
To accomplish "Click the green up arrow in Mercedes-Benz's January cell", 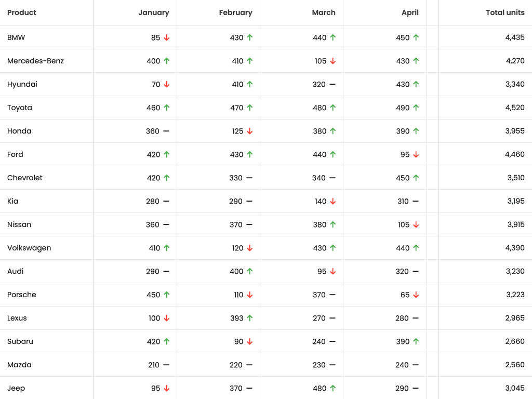I will pos(167,61).
